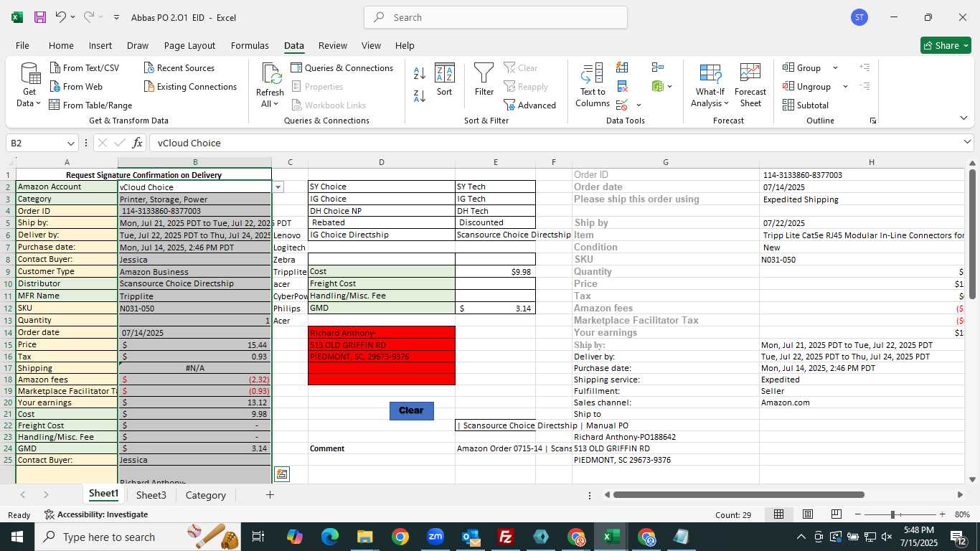Open Queries & Connections pane
Viewport: 980px width, 551px height.
click(341, 67)
